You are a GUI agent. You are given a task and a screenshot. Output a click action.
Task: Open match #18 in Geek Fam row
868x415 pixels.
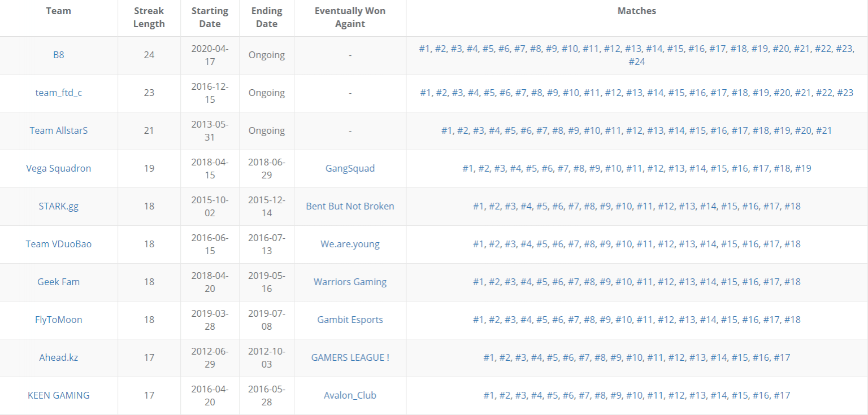(x=792, y=282)
